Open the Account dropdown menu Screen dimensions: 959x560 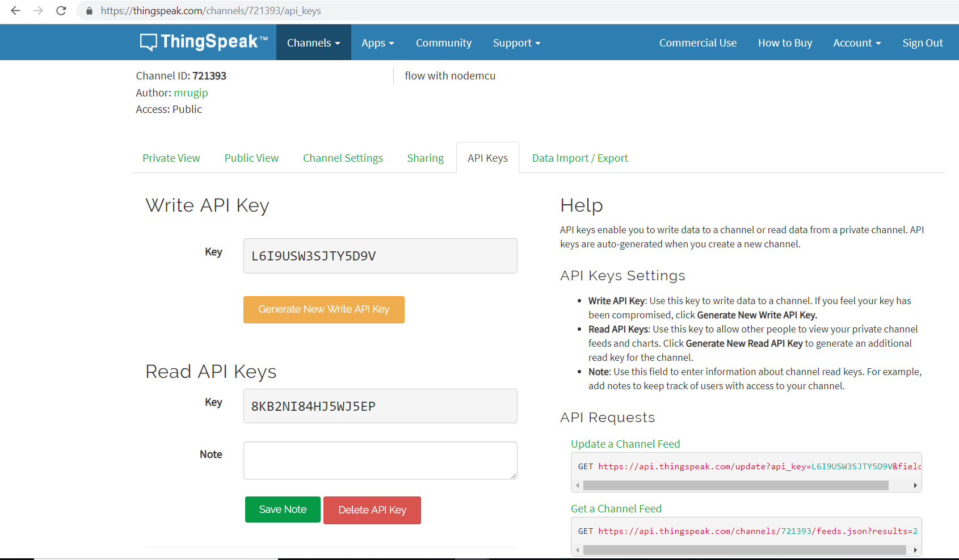pos(857,43)
